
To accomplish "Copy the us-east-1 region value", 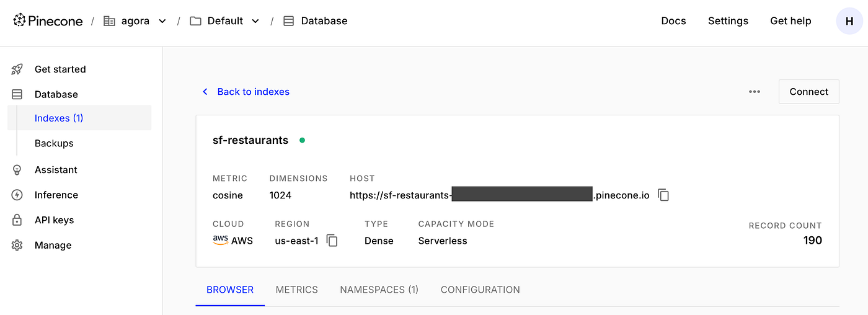I will coord(332,241).
